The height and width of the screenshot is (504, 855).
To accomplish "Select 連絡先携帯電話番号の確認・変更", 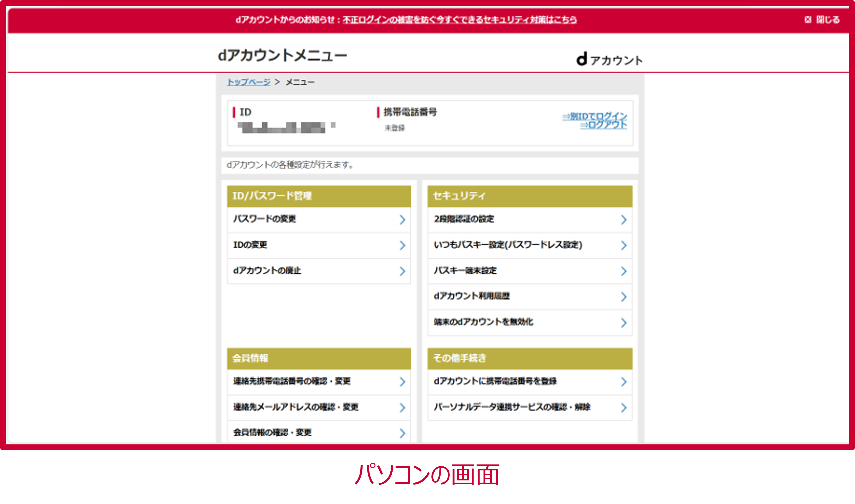I will (292, 381).
